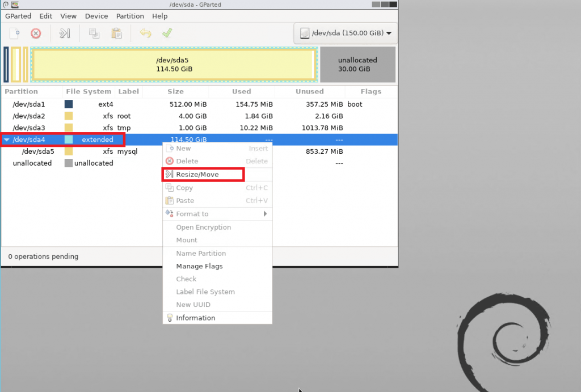Select the /dev/sda5 row
Screen dimensions: 581x392
[x=199, y=151]
